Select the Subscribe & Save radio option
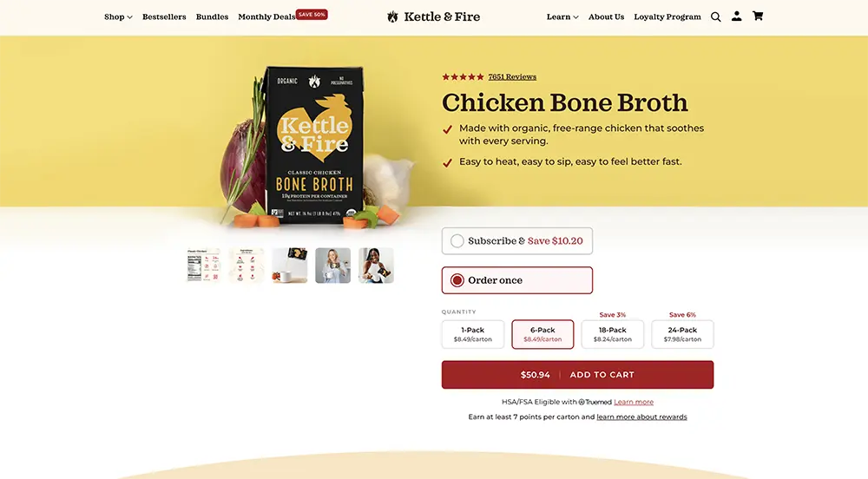 pos(457,241)
